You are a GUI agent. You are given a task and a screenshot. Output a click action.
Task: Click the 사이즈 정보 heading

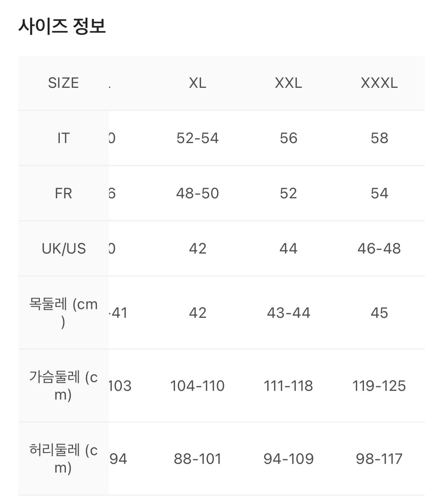(x=62, y=26)
